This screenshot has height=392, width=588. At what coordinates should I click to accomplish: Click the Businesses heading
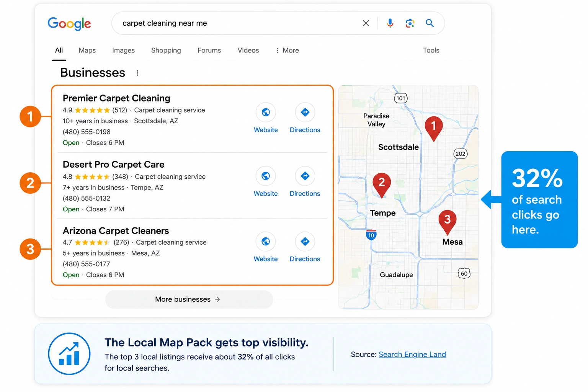(93, 73)
